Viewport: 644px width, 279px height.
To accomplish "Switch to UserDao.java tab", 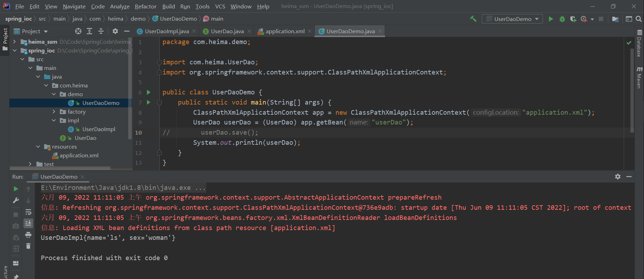I will (x=227, y=31).
